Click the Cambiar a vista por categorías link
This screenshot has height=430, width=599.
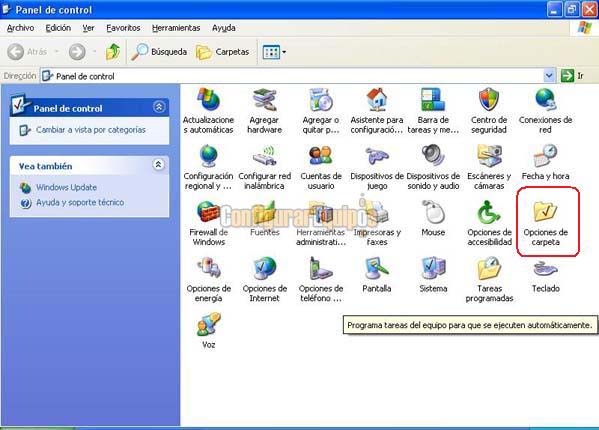click(91, 130)
